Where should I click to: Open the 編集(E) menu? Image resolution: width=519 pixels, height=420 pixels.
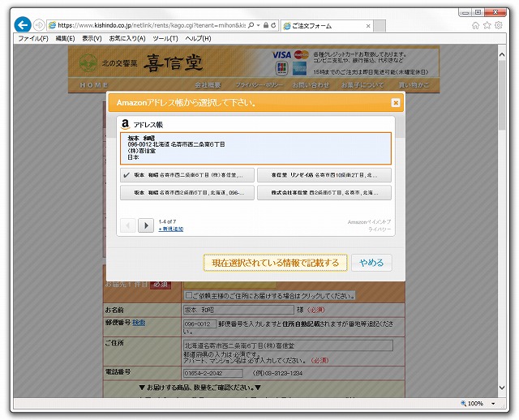click(x=65, y=38)
